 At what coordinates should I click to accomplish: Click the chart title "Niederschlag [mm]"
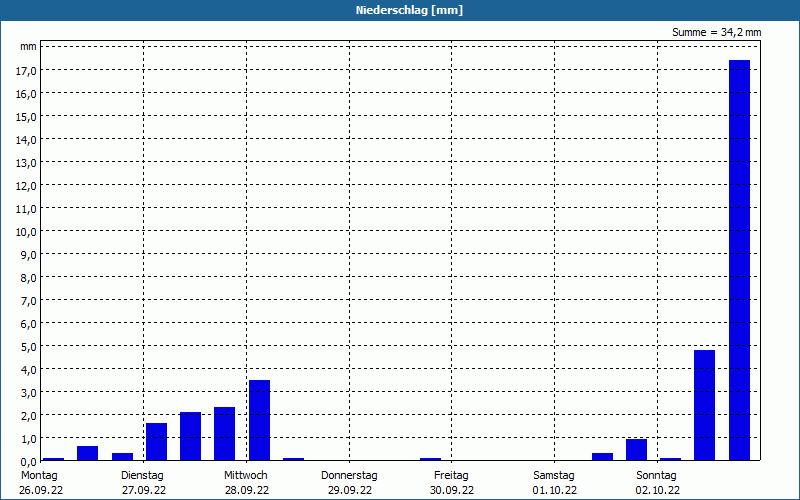click(409, 10)
